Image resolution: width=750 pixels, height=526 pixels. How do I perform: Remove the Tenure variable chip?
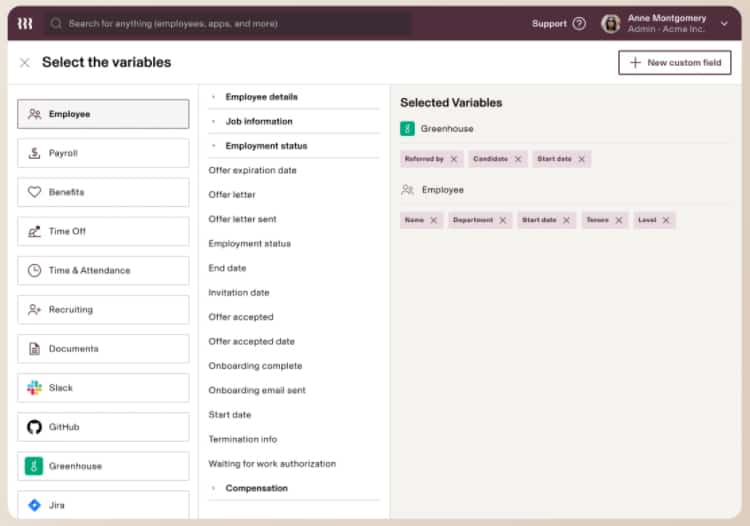point(619,220)
